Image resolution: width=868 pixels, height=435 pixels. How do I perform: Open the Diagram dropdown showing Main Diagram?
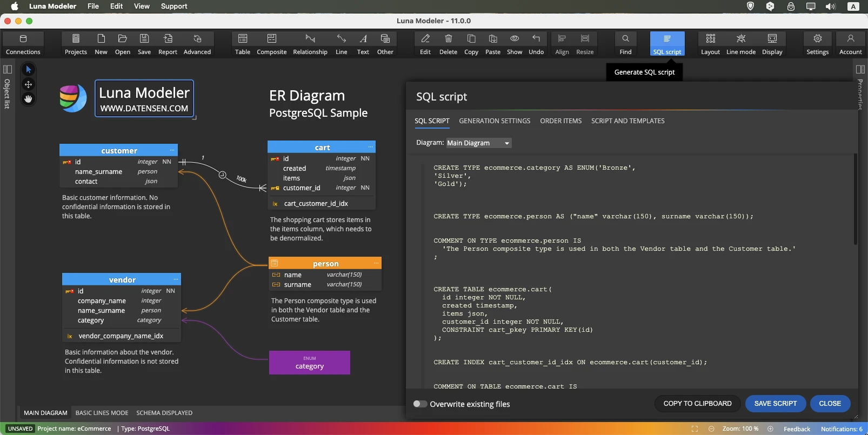click(478, 143)
